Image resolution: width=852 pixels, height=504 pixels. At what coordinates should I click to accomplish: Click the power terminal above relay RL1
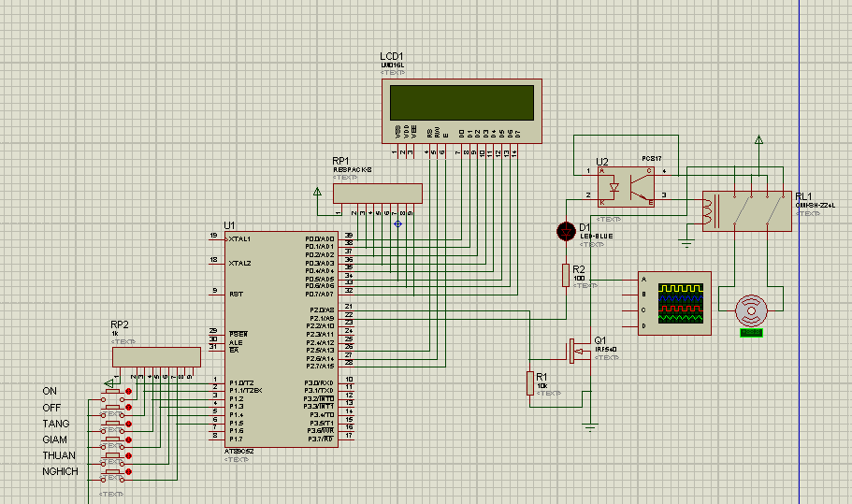coord(758,140)
